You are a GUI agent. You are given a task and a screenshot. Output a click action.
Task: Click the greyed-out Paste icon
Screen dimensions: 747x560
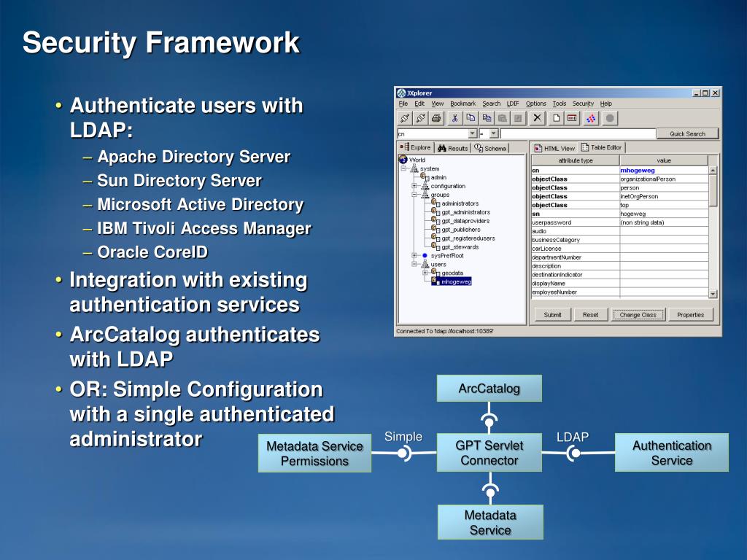[502, 117]
